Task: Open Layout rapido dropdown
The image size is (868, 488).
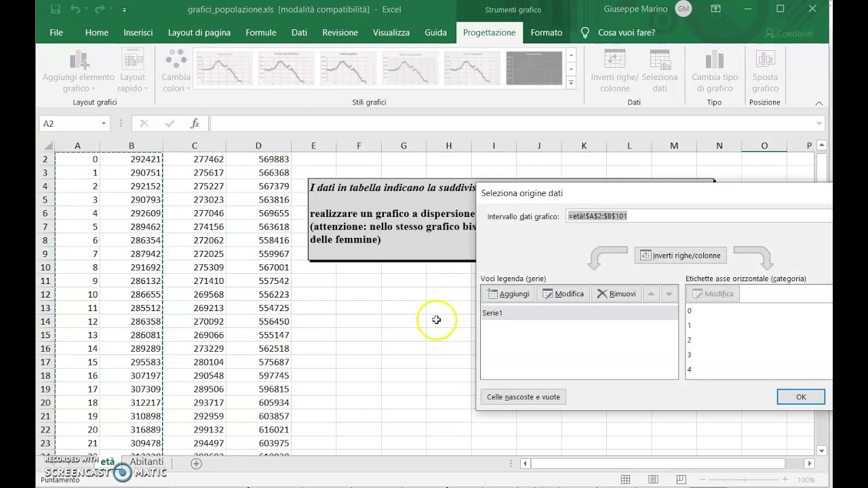Action: 133,71
